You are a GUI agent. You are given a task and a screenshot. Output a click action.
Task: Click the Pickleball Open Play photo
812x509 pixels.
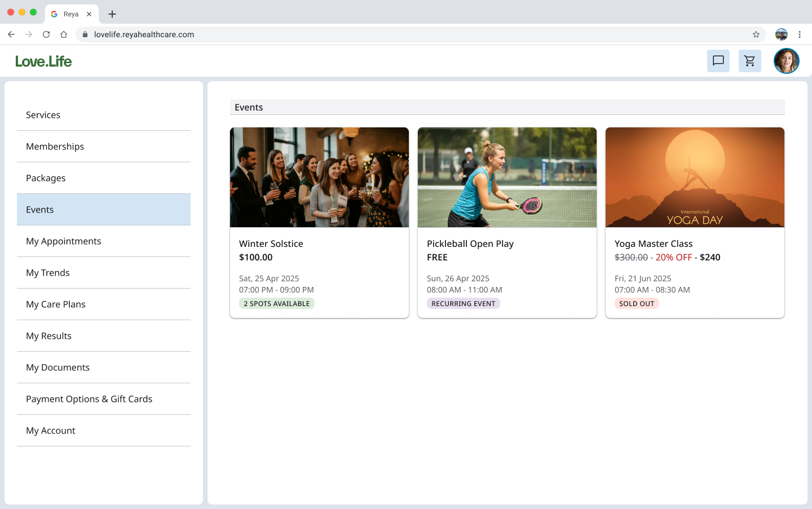click(x=507, y=178)
